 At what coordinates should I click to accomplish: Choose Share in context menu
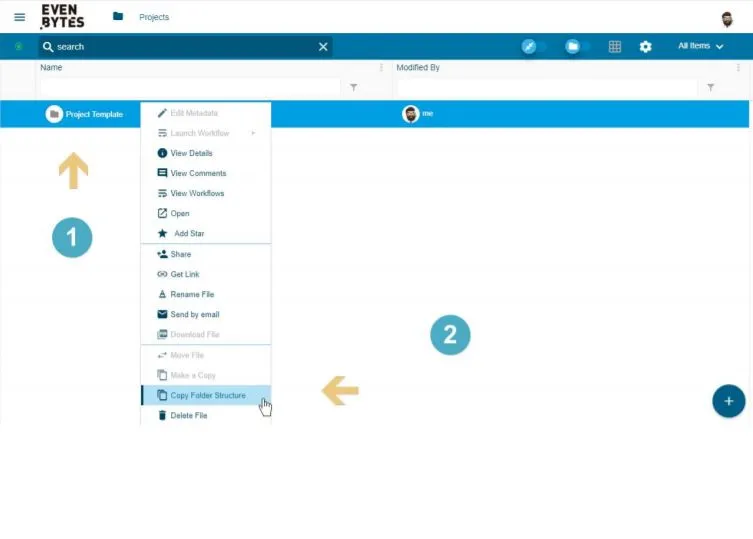click(x=206, y=255)
